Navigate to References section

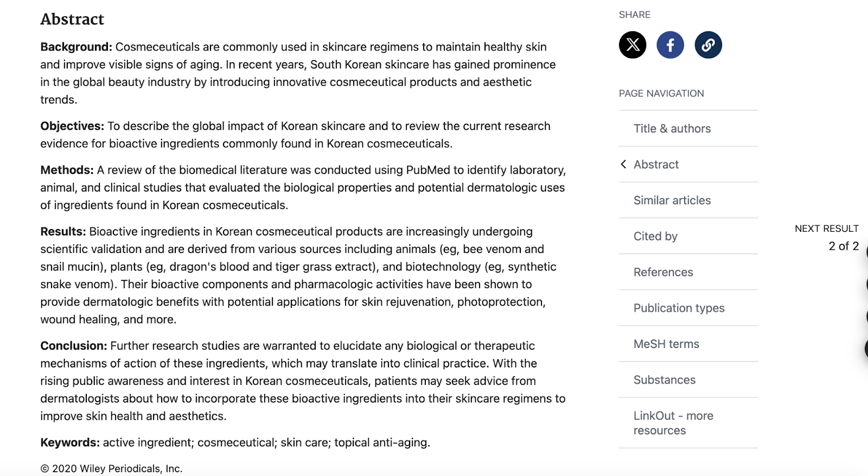(663, 272)
